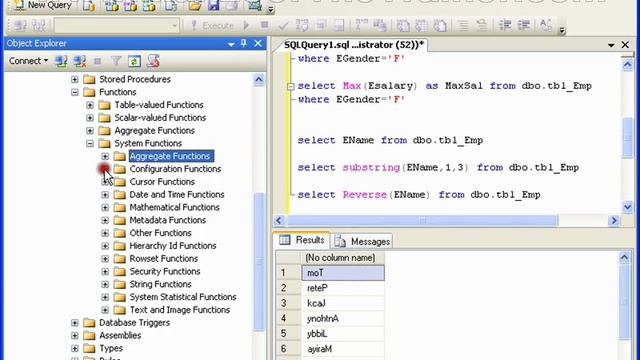Click result cell 'reteP'
The height and width of the screenshot is (360, 640).
click(x=343, y=288)
